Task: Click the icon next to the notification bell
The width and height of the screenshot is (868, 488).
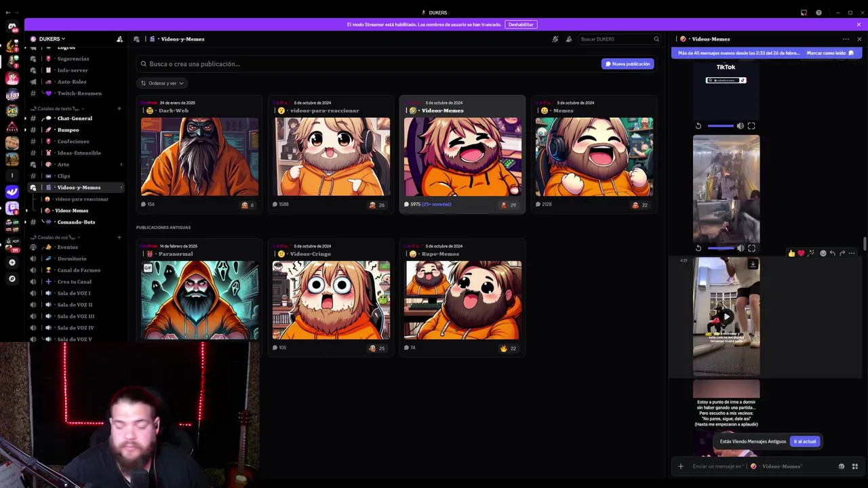Action: point(569,39)
